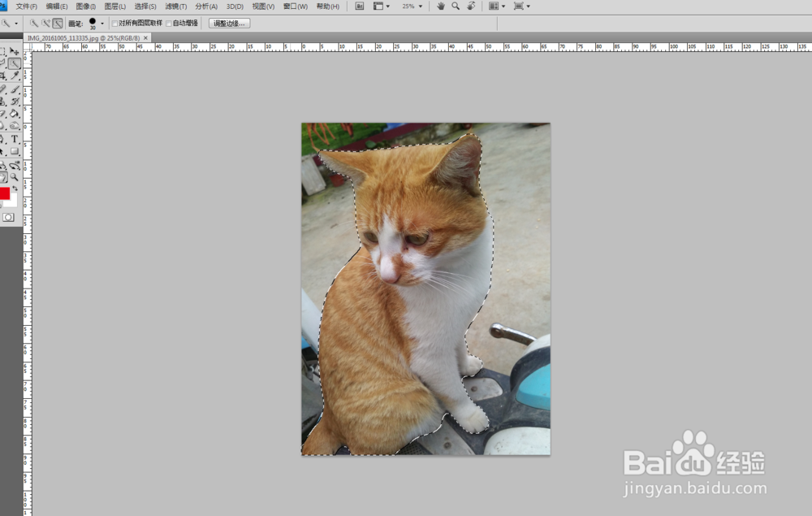
Task: Click the cat image on canvas
Action: click(425, 289)
